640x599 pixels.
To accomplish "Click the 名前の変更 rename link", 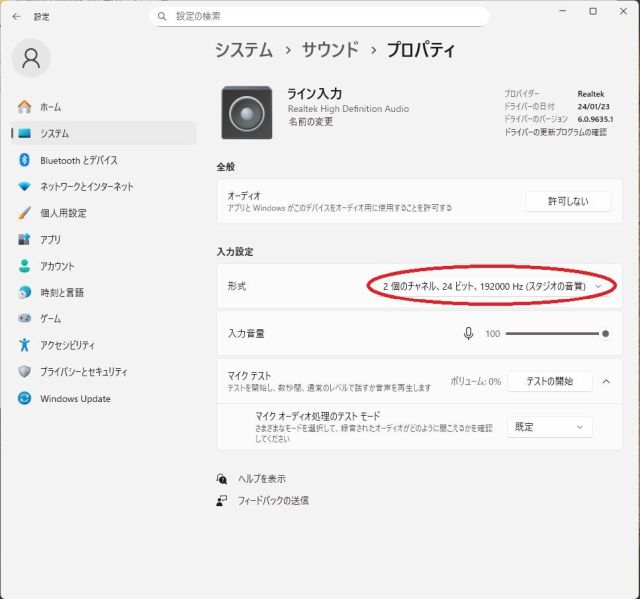I will click(310, 122).
